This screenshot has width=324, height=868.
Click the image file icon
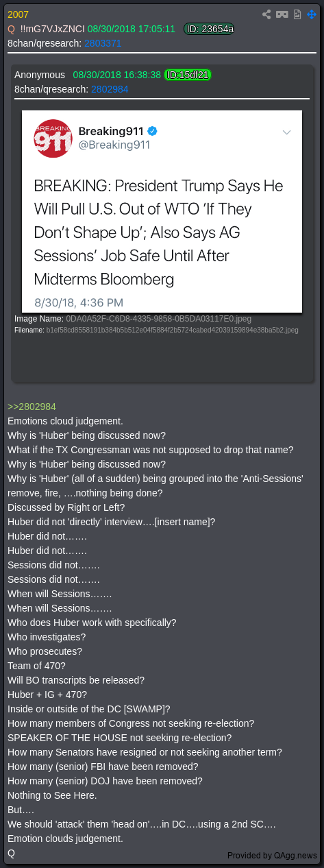pos(298,14)
